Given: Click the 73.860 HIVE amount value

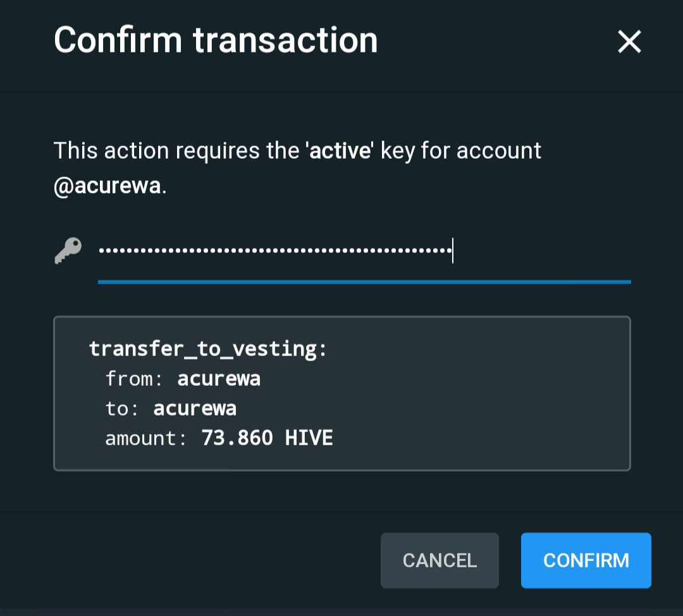Looking at the screenshot, I should pos(267,438).
